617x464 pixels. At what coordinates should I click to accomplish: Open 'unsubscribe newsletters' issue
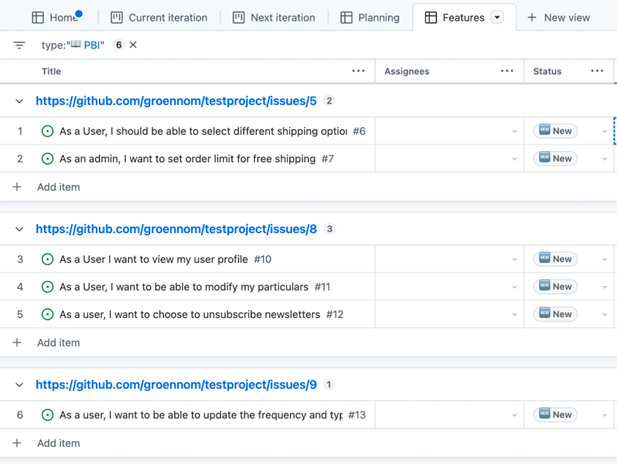pyautogui.click(x=190, y=314)
